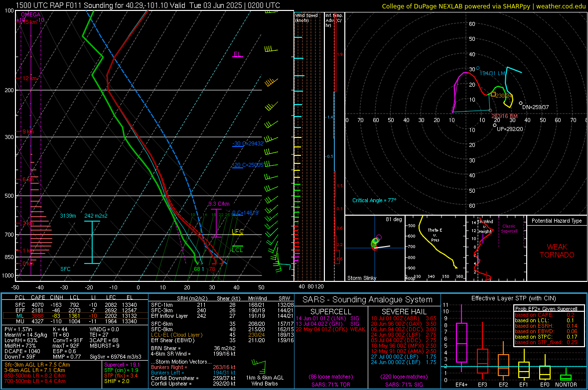
Task: Click the Corfidi Downshear = 259/37 kt line
Action: (193, 378)
